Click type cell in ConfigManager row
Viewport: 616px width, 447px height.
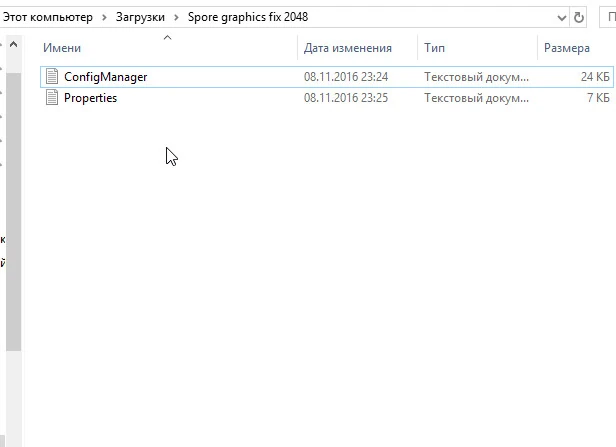[476, 77]
